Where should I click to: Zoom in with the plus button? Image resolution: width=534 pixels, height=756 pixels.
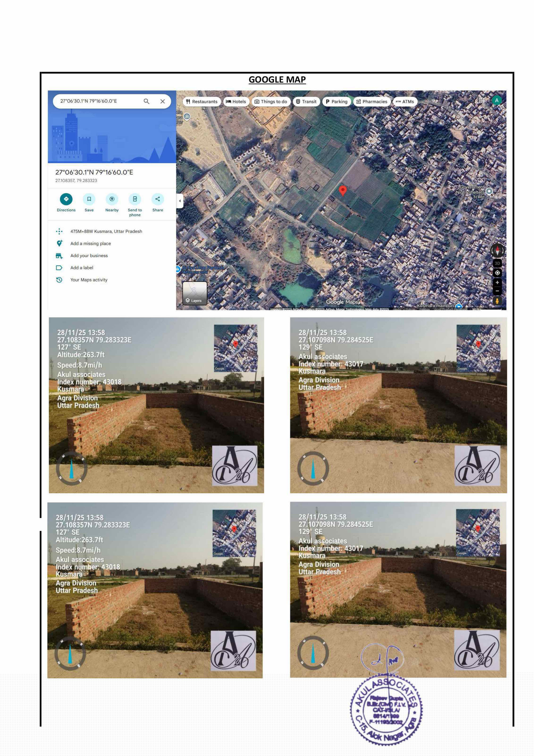497,283
